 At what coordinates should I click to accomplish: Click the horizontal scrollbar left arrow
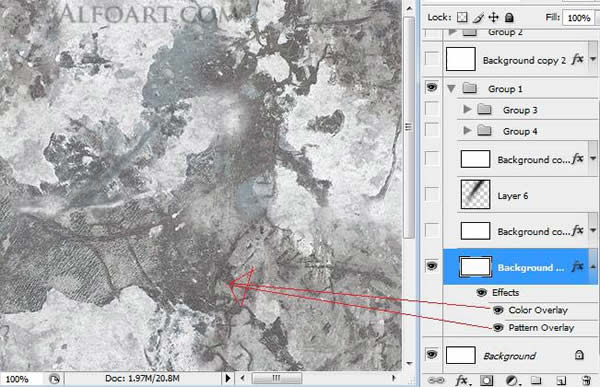tap(242, 378)
